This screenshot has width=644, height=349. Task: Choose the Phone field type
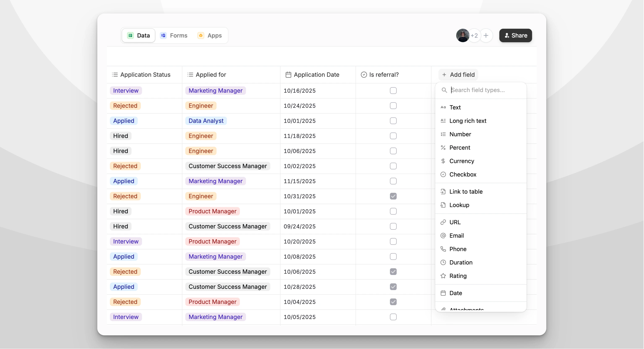457,249
